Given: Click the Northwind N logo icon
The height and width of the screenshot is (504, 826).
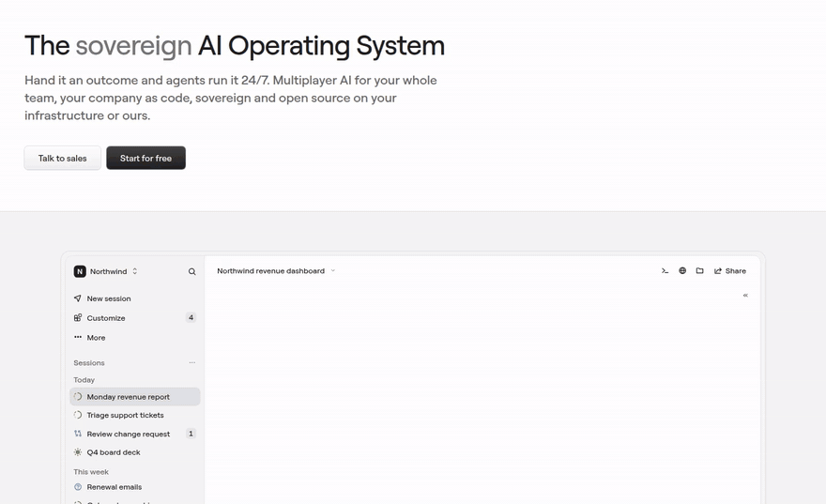Looking at the screenshot, I should tap(80, 271).
